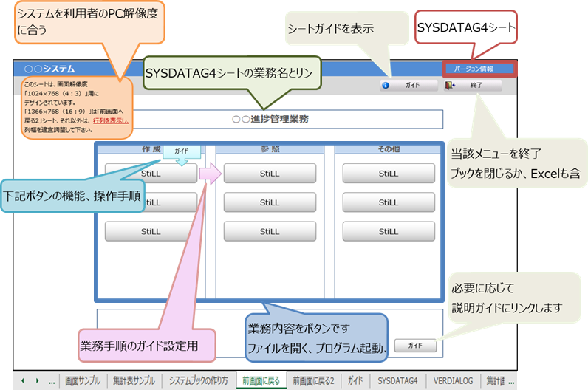This screenshot has height=390, width=588.
Task: Click the top StiLL button in the 参照 column
Action: [x=270, y=174]
